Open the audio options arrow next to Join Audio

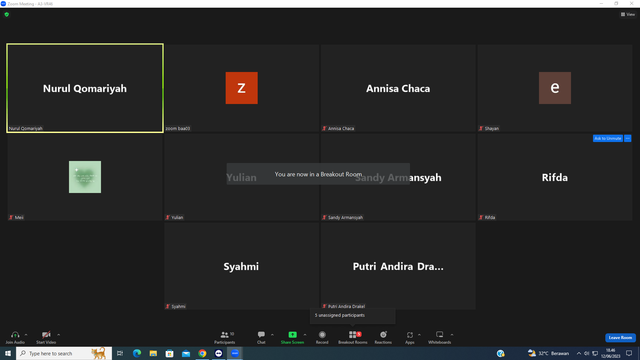tap(26, 335)
